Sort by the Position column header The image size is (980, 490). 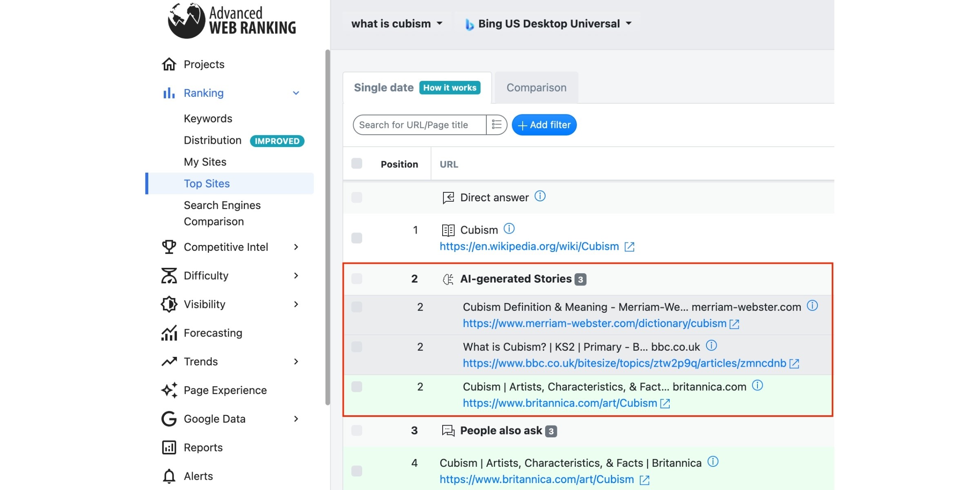click(x=399, y=164)
